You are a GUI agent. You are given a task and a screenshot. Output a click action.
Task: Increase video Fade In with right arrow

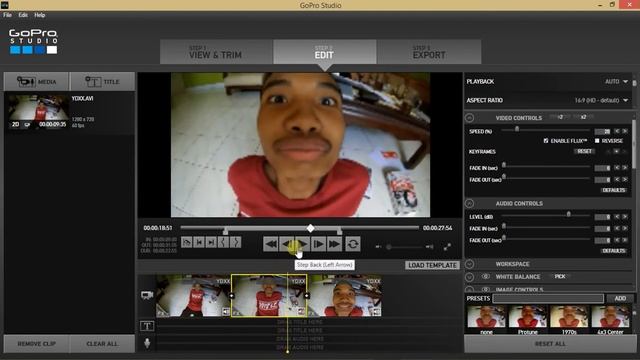coord(625,168)
